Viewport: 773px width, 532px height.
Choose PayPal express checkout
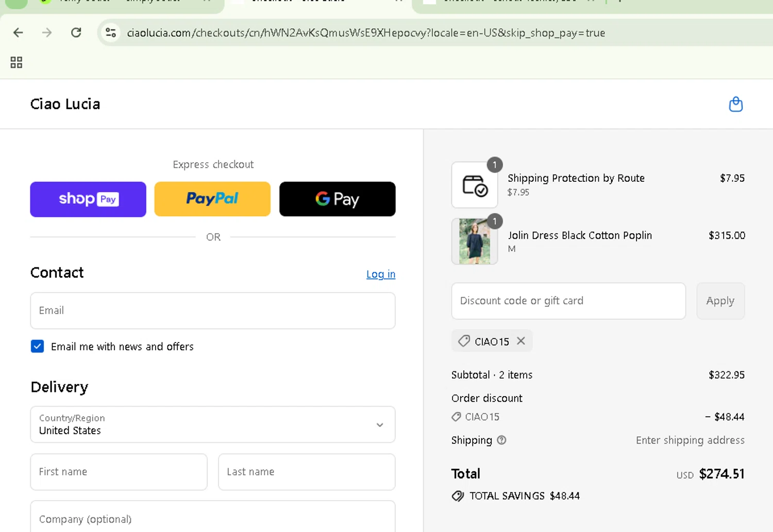[212, 199]
